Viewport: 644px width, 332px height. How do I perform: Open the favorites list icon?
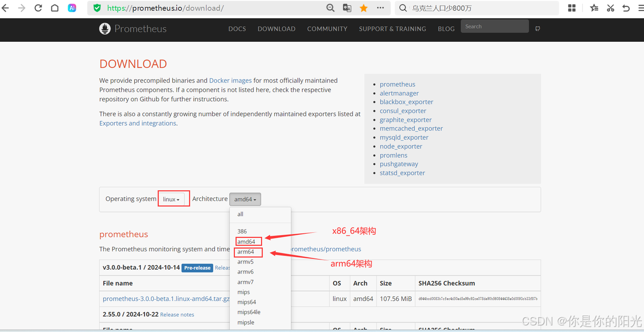tap(594, 8)
